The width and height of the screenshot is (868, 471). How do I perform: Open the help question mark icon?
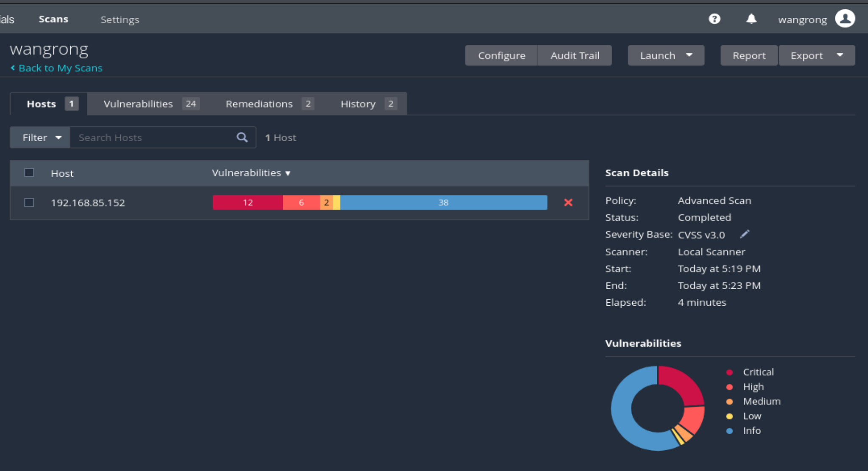point(714,19)
